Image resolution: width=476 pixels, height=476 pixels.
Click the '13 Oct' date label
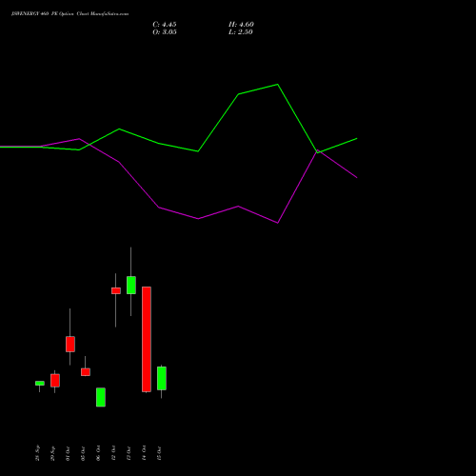[x=129, y=453]
